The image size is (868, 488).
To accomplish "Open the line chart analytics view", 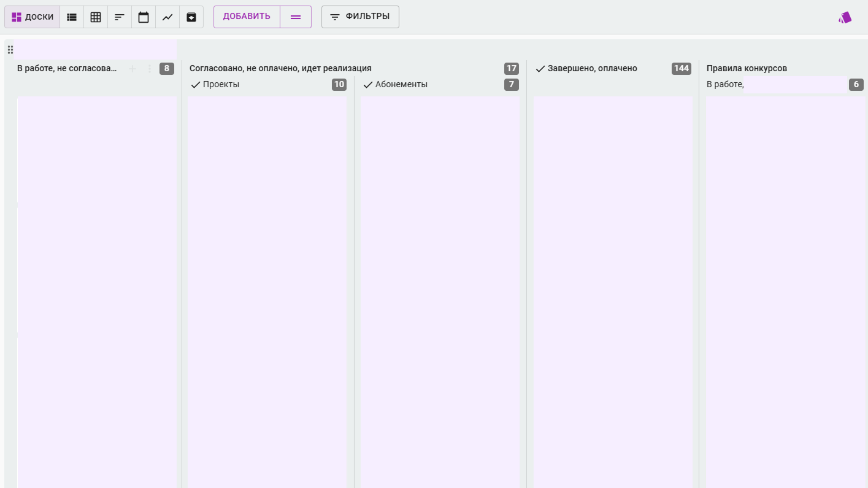I will coord(167,17).
